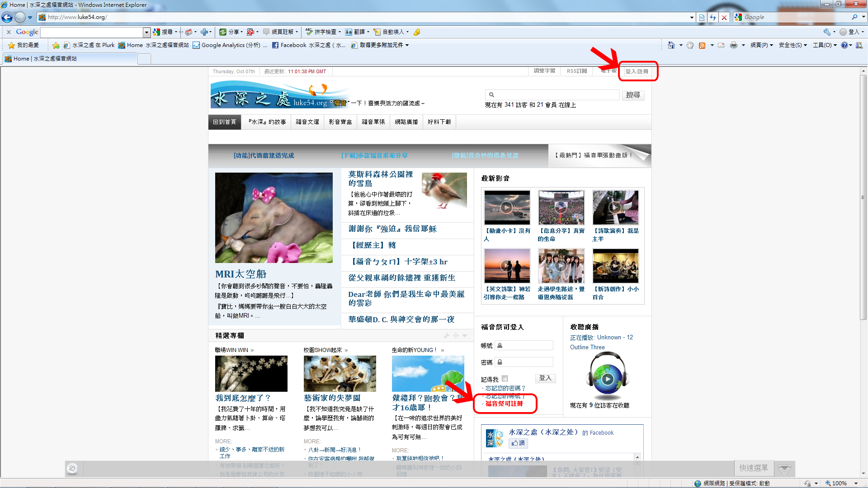The width and height of the screenshot is (868, 488).
Task: Print the page using the printer icon
Action: [733, 45]
